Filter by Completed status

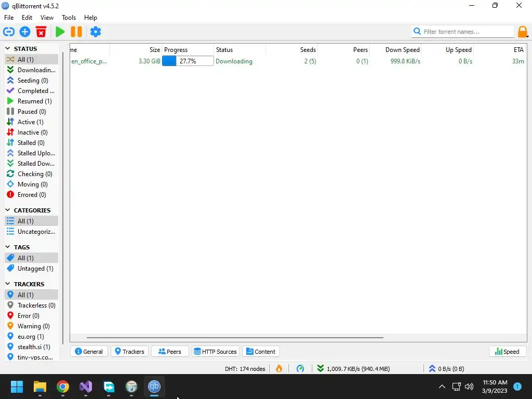coord(31,91)
